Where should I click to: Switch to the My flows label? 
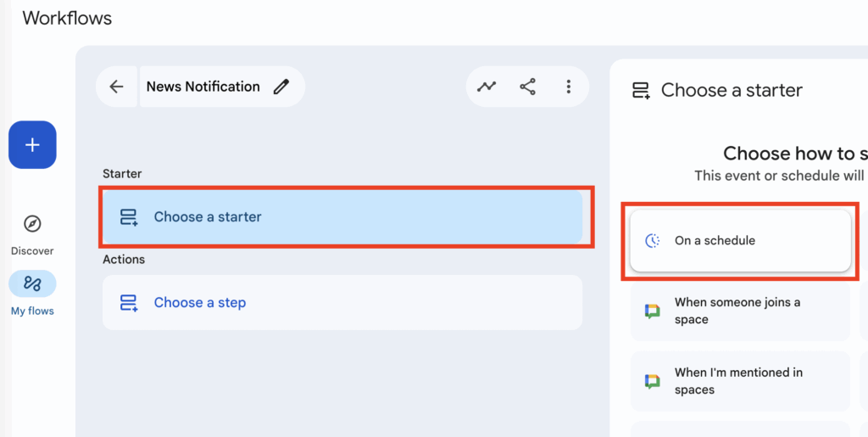click(32, 311)
